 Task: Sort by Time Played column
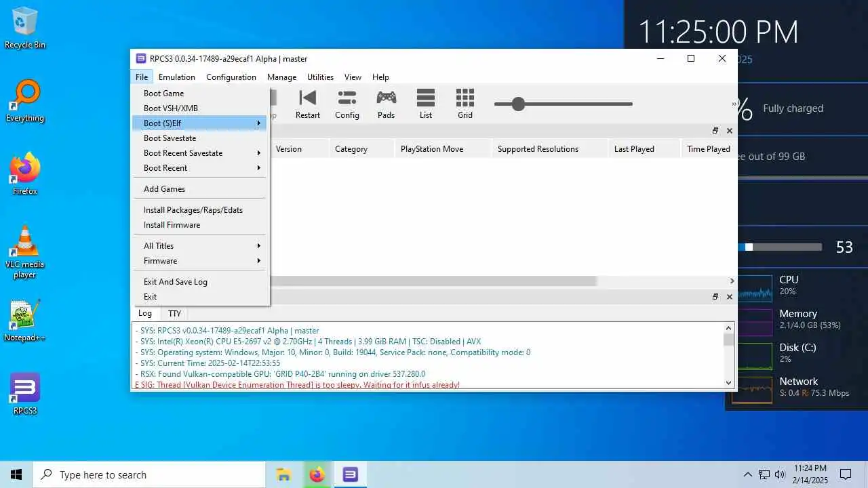click(709, 149)
